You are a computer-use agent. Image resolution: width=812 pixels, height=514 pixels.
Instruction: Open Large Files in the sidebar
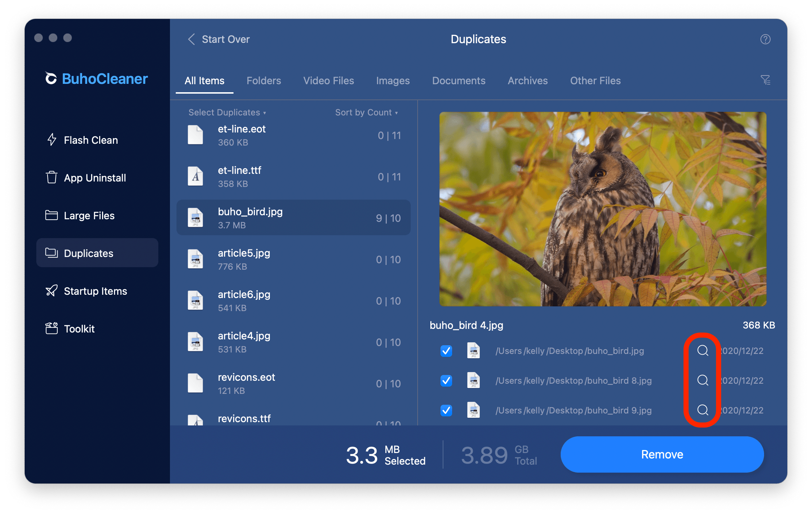pos(97,215)
